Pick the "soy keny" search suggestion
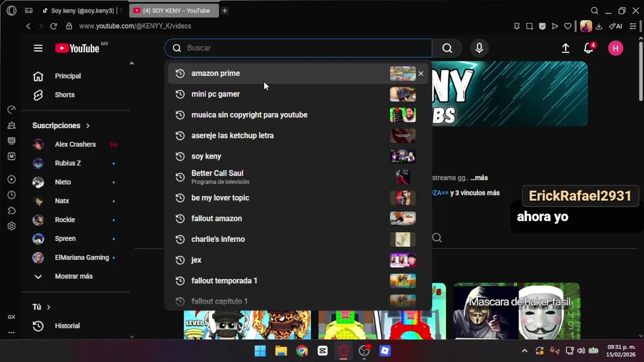Viewport: 644px width, 362px height. pyautogui.click(x=298, y=156)
